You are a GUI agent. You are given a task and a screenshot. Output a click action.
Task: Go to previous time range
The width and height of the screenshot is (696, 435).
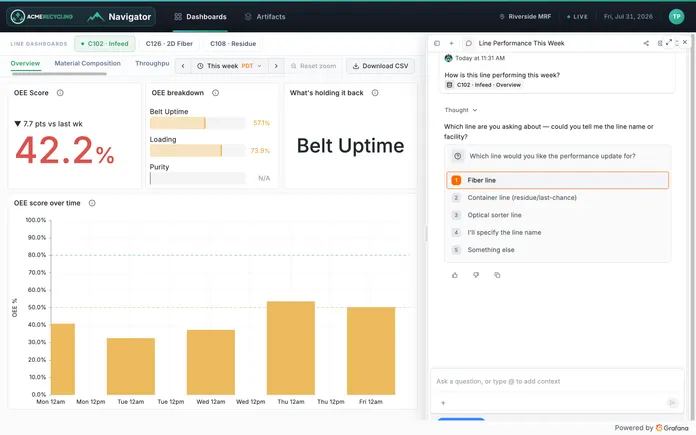coord(183,66)
